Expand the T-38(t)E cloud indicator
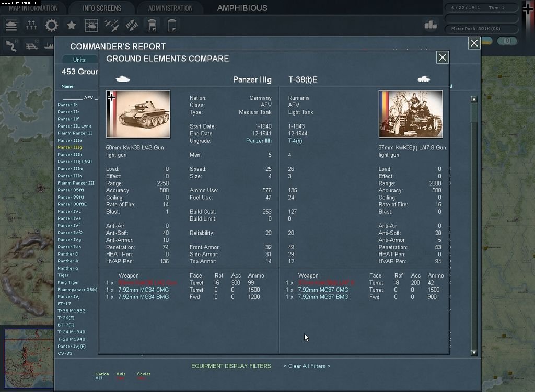This screenshot has width=535, height=392. coord(423,78)
